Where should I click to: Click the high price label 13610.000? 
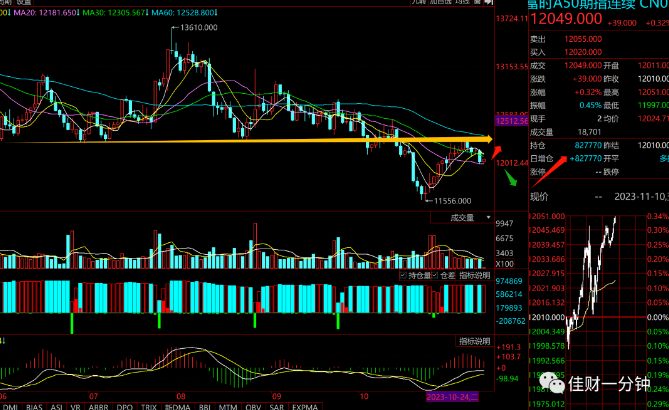click(198, 27)
